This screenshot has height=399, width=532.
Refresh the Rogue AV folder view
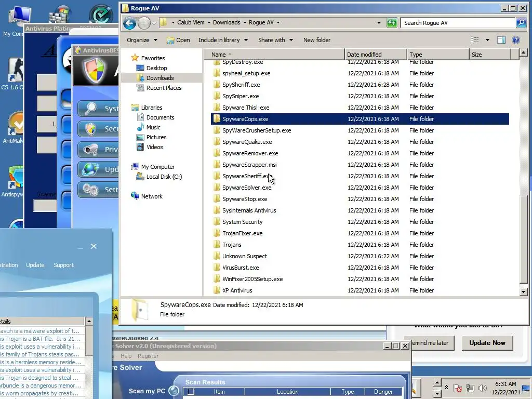point(392,23)
